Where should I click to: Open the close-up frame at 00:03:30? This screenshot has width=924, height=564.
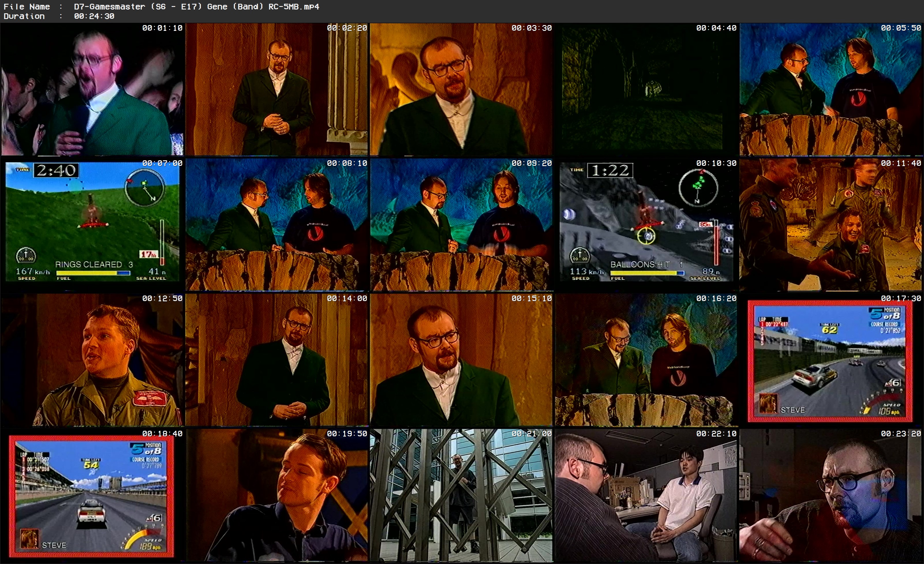[x=461, y=89]
